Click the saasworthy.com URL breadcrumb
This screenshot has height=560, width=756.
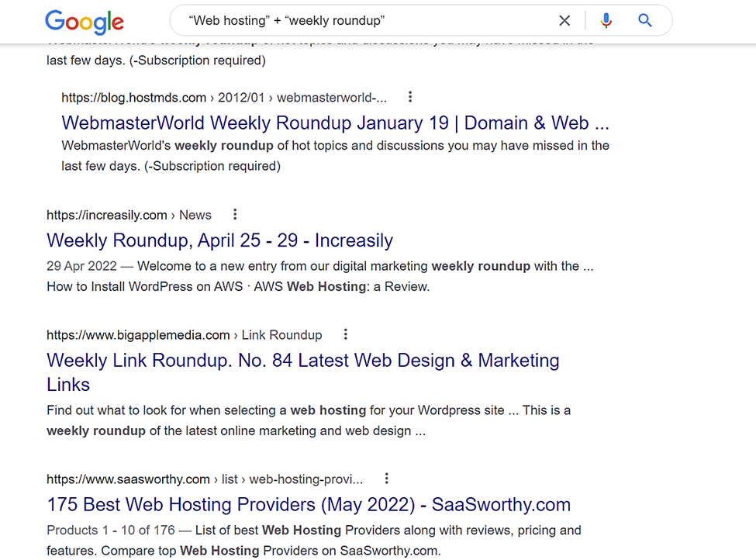[x=205, y=479]
